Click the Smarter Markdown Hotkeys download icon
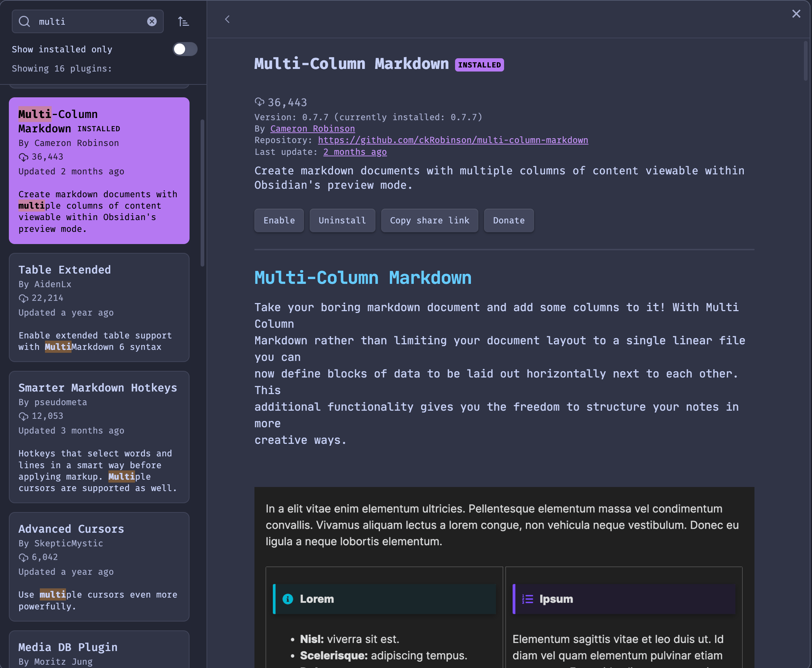 [x=24, y=416]
